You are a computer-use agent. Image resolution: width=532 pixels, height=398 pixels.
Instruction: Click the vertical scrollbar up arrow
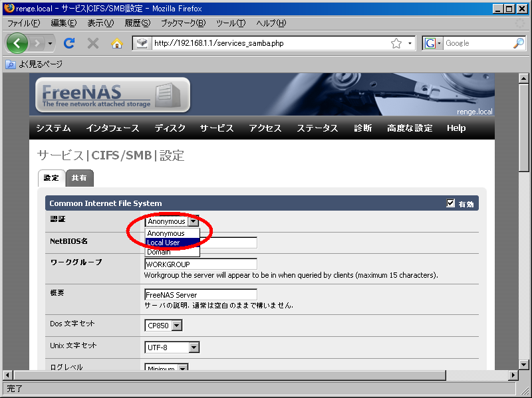523,78
